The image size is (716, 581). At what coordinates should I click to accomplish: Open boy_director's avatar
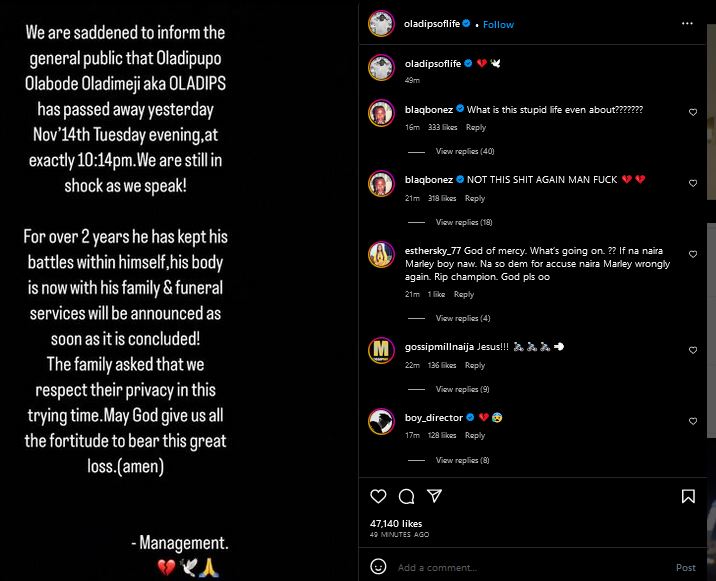[x=380, y=421]
